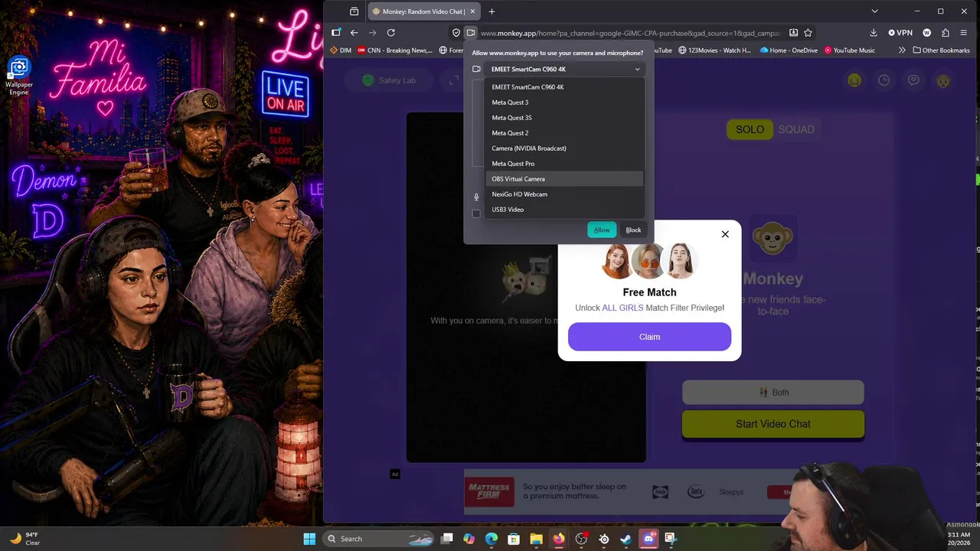Switch to Firefox on the taskbar
The height and width of the screenshot is (551, 980).
pyautogui.click(x=559, y=539)
